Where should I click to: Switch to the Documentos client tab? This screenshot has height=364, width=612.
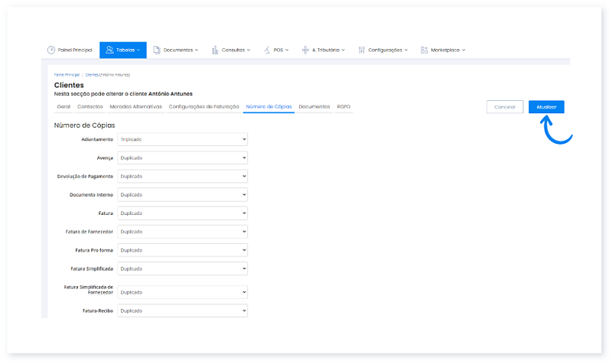tap(314, 106)
